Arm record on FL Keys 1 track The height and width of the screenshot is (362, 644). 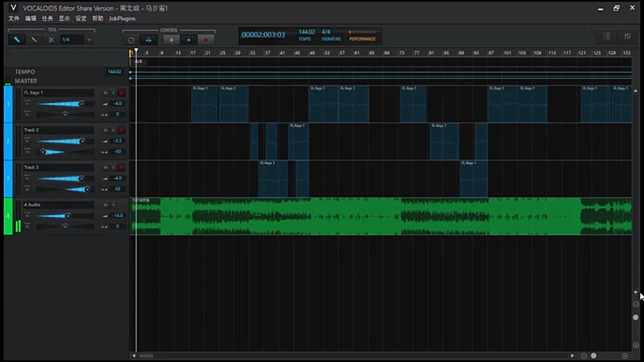click(121, 93)
